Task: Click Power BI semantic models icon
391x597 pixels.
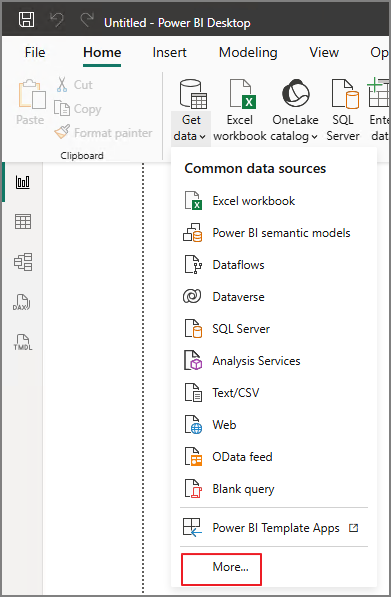Action: click(x=193, y=233)
